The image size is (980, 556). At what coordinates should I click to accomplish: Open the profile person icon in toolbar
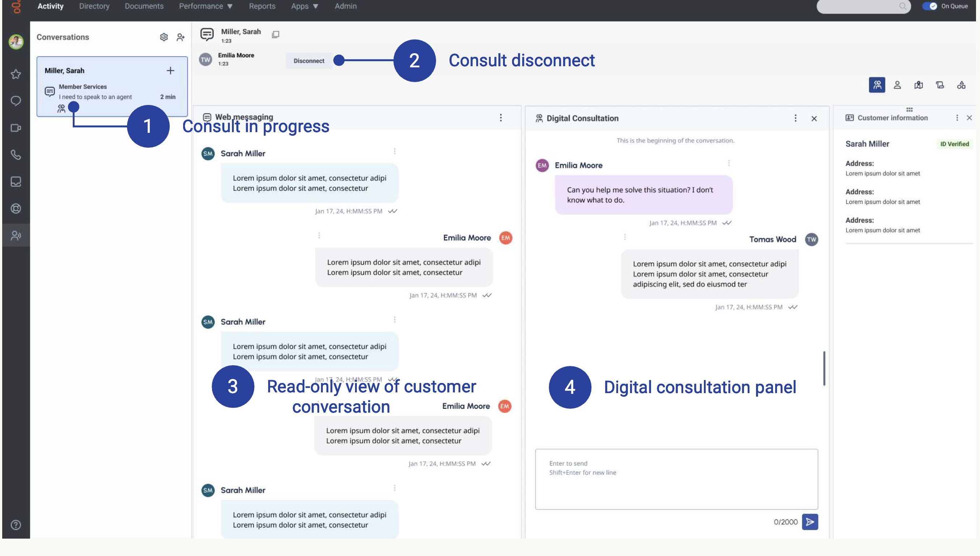pyautogui.click(x=897, y=85)
